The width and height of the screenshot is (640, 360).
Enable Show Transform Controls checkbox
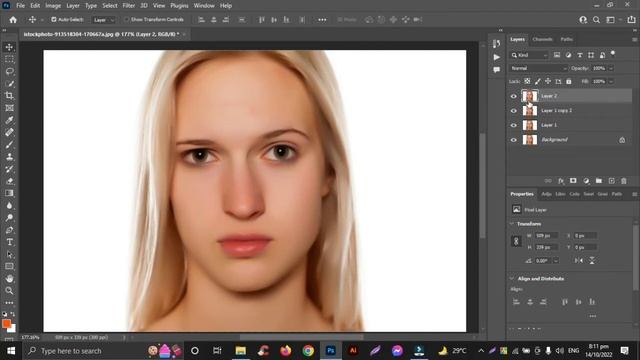126,19
